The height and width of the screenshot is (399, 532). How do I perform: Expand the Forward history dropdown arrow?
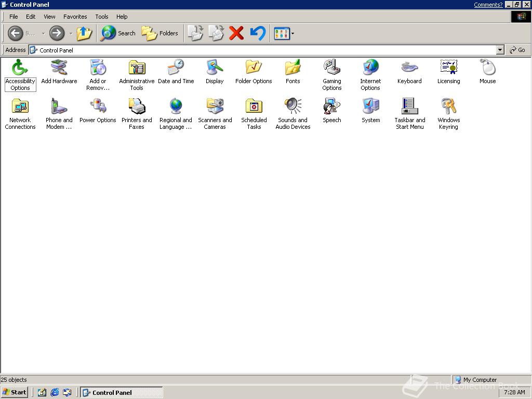[x=71, y=33]
